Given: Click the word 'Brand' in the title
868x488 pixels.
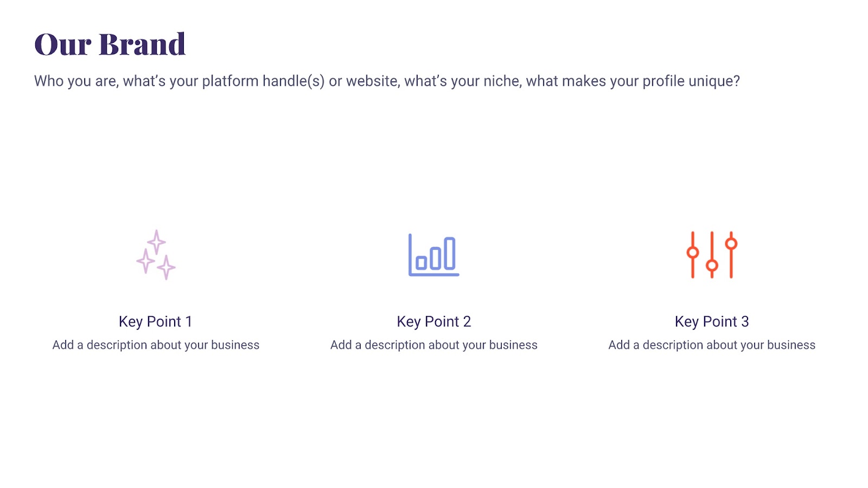Looking at the screenshot, I should tap(142, 44).
